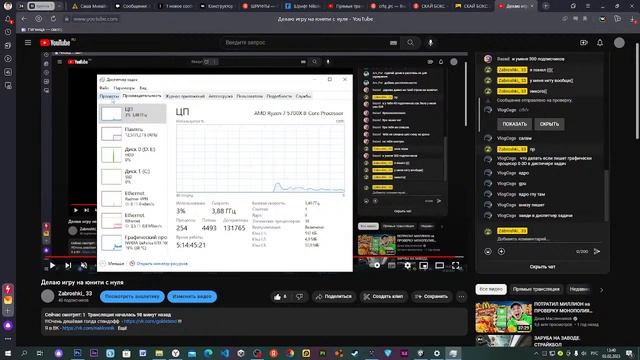
Task: Go to the YouTube home logo
Action: 55,42
